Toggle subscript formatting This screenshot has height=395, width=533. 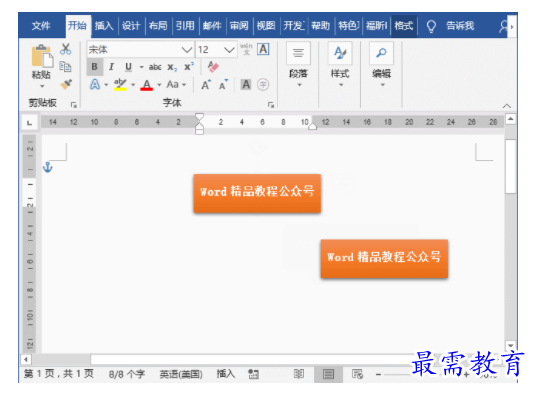point(172,67)
